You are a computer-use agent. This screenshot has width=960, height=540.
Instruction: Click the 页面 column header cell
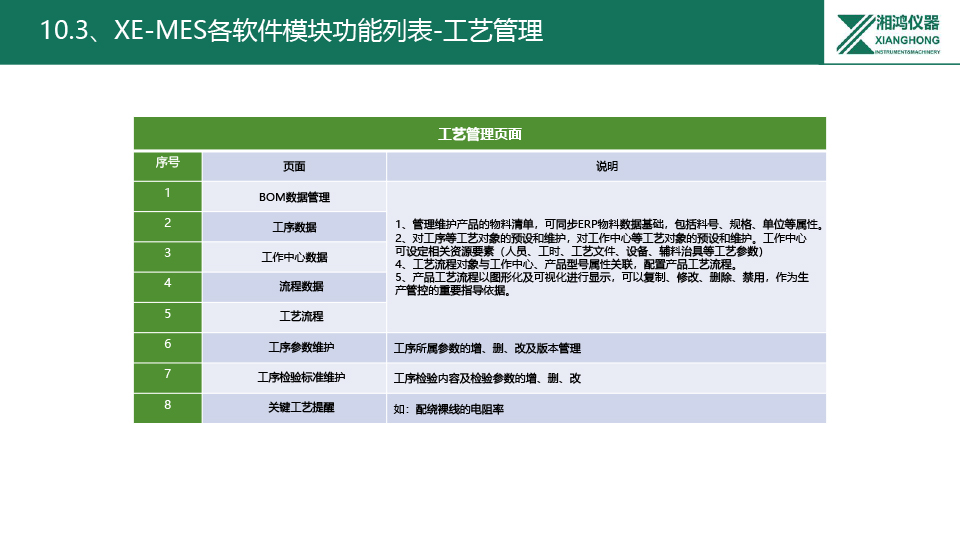pyautogui.click(x=294, y=166)
